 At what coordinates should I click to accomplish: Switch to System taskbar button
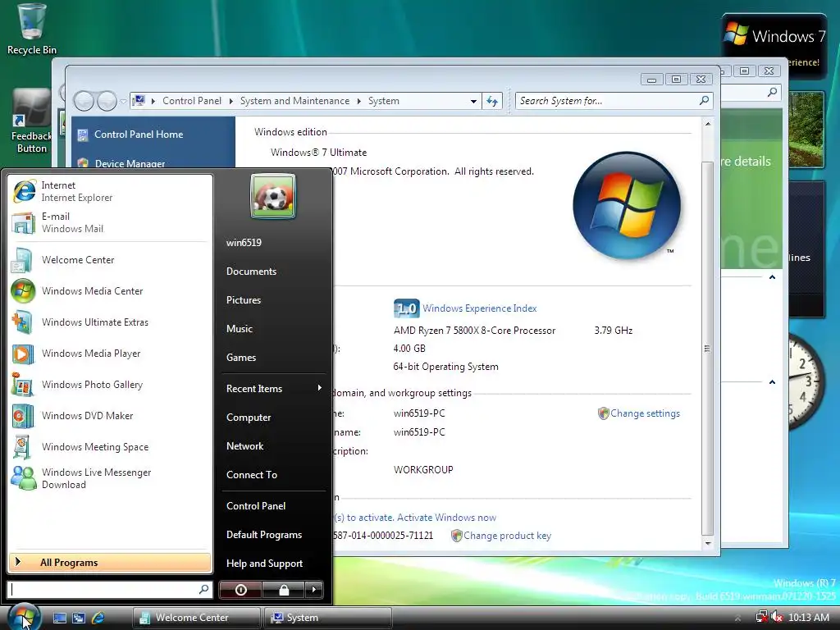[x=328, y=618]
